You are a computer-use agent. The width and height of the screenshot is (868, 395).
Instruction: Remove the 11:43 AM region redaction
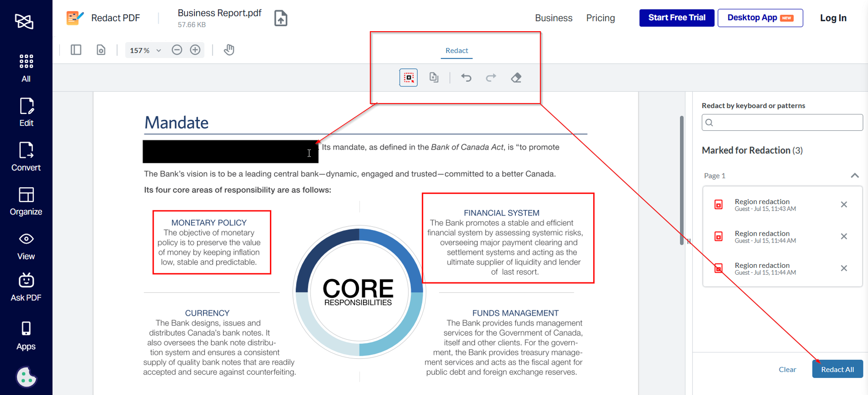click(844, 205)
